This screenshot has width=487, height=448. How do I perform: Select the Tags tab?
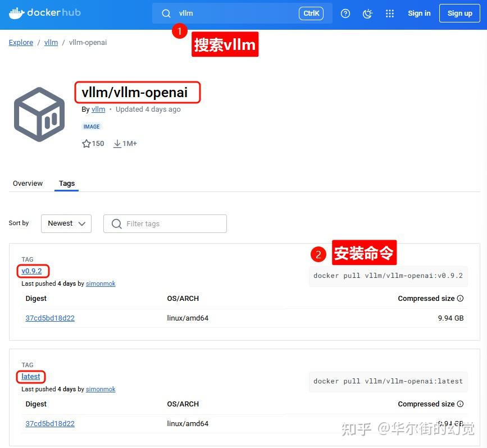66,183
